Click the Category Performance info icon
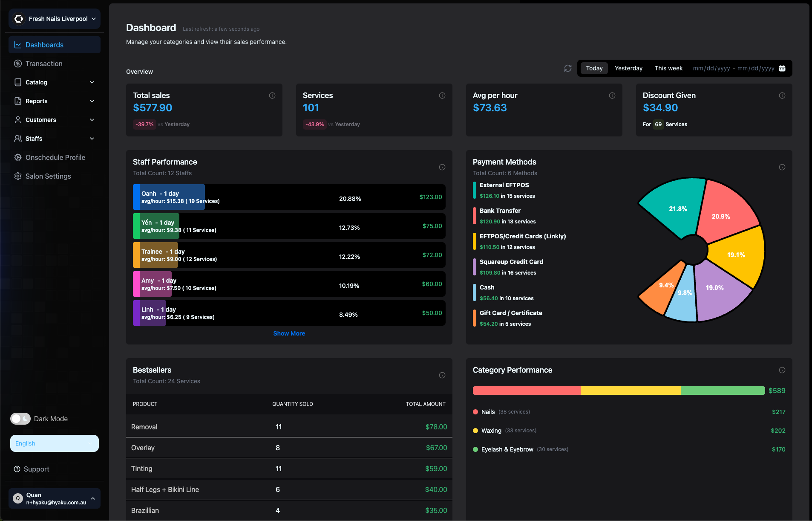Image resolution: width=812 pixels, height=521 pixels. coord(782,370)
